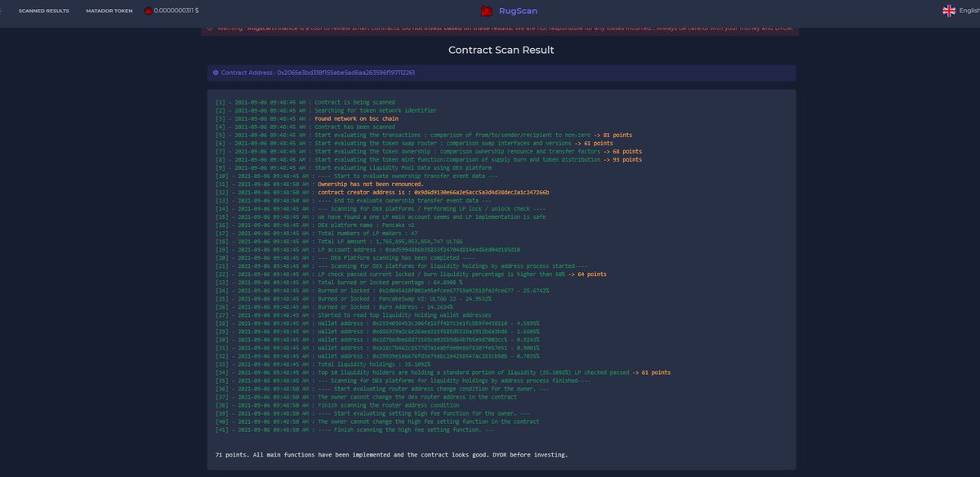Click the 'LP account address' log line
980x477 pixels.
367,249
